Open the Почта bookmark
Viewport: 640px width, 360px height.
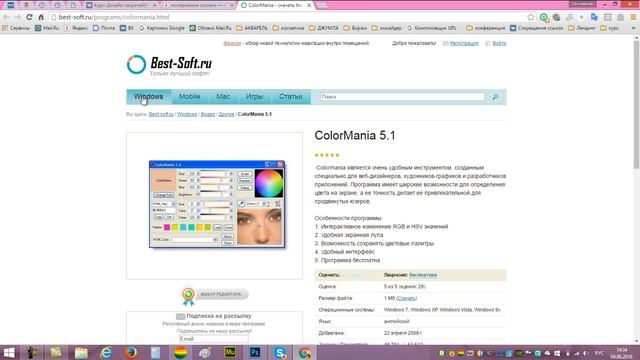point(104,28)
